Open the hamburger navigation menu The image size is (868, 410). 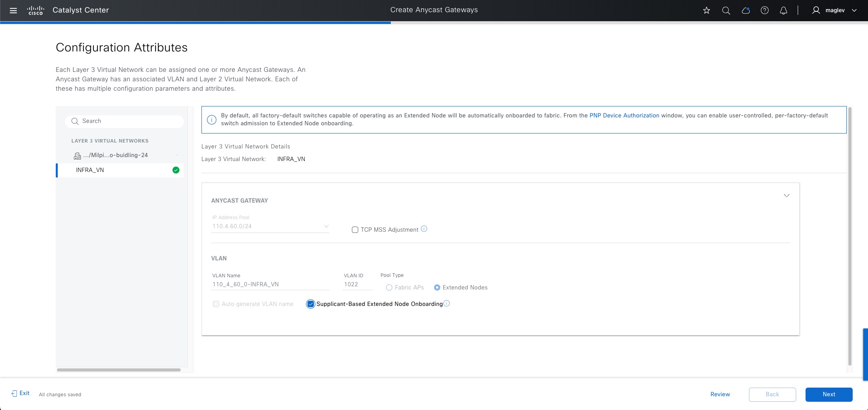coord(13,11)
